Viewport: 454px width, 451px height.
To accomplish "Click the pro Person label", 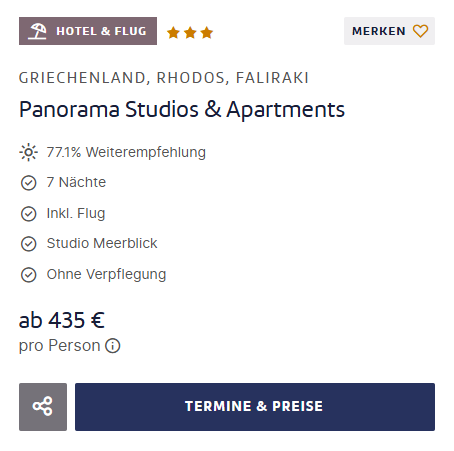I will click(60, 346).
